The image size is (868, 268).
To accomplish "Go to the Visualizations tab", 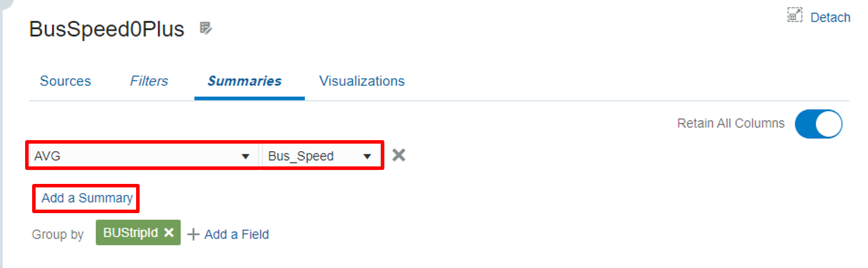I will click(x=362, y=81).
